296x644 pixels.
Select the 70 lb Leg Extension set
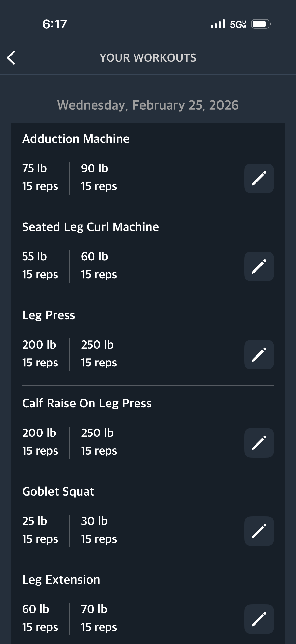coord(99,618)
